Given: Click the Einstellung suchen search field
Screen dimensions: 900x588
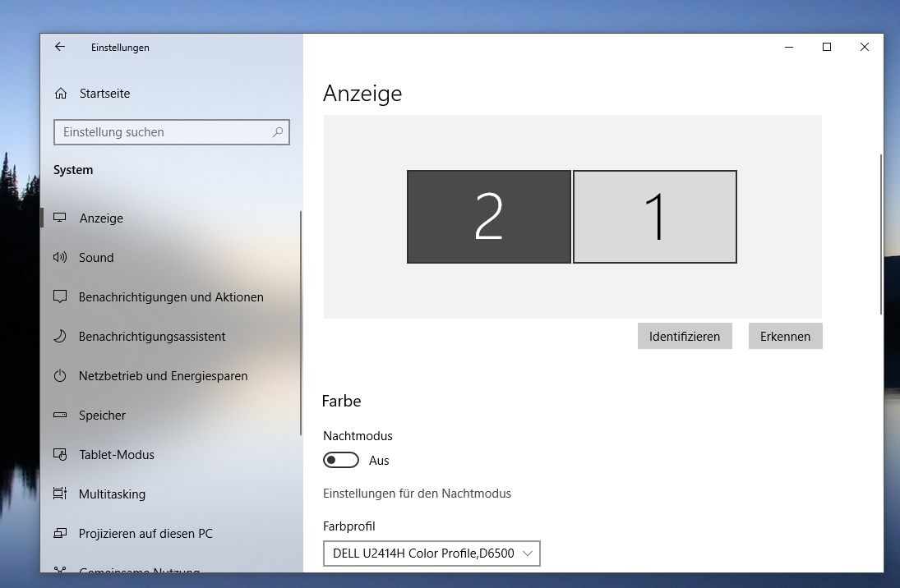Looking at the screenshot, I should (172, 132).
